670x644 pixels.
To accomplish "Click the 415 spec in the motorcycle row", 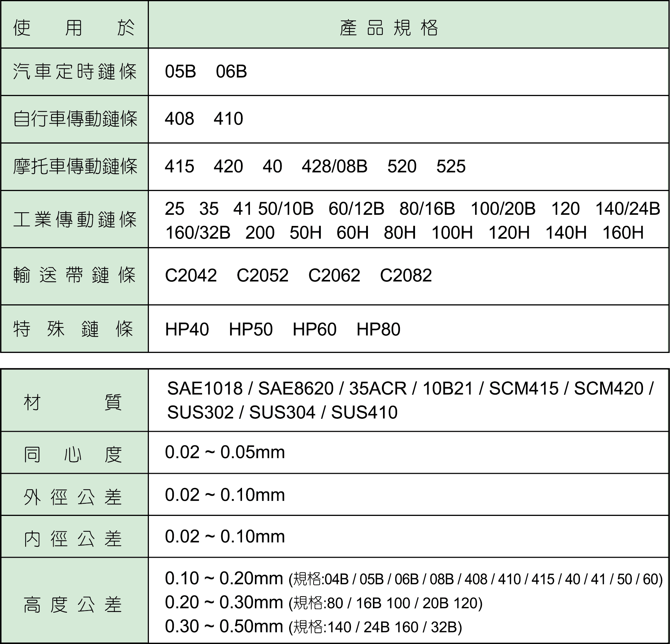I will (179, 166).
